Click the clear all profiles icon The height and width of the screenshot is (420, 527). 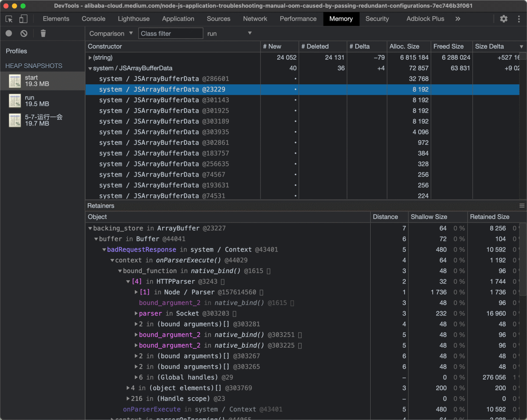click(24, 33)
